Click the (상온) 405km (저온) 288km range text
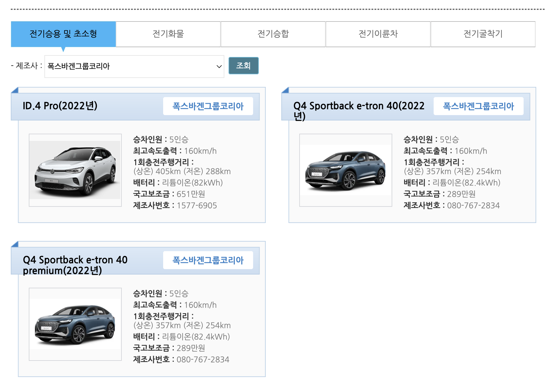550x392 pixels. [182, 171]
